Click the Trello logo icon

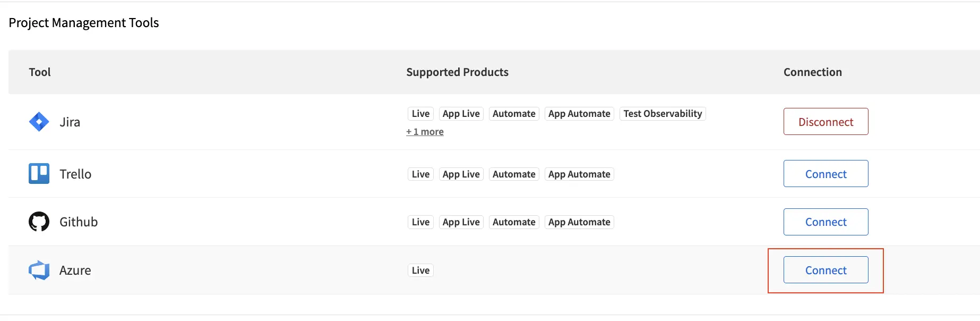(x=39, y=174)
